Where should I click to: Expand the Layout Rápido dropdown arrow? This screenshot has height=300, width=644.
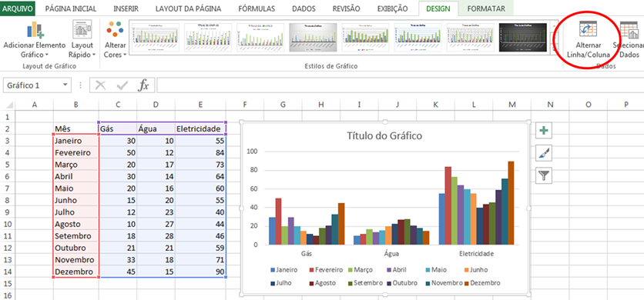pyautogui.click(x=94, y=55)
